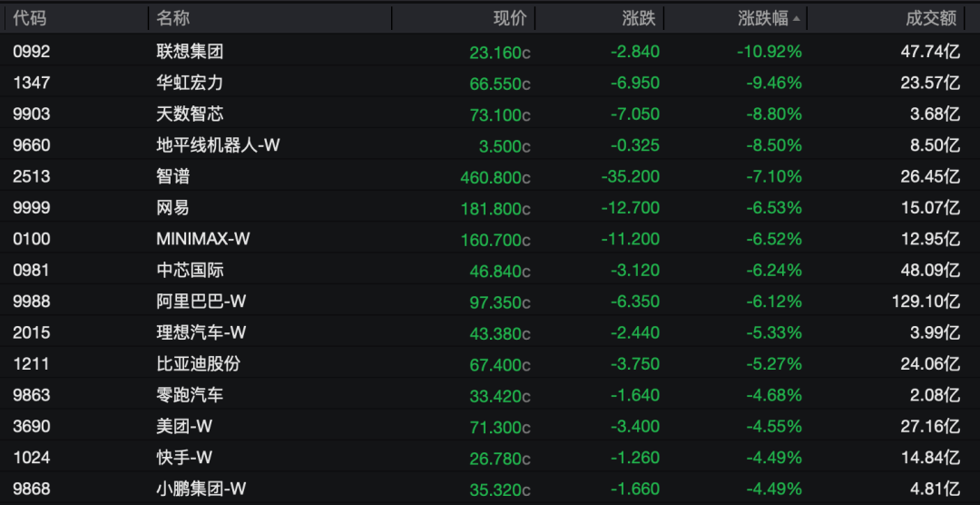Open 小鹏集团-W stock name
The width and height of the screenshot is (980, 505).
click(201, 490)
